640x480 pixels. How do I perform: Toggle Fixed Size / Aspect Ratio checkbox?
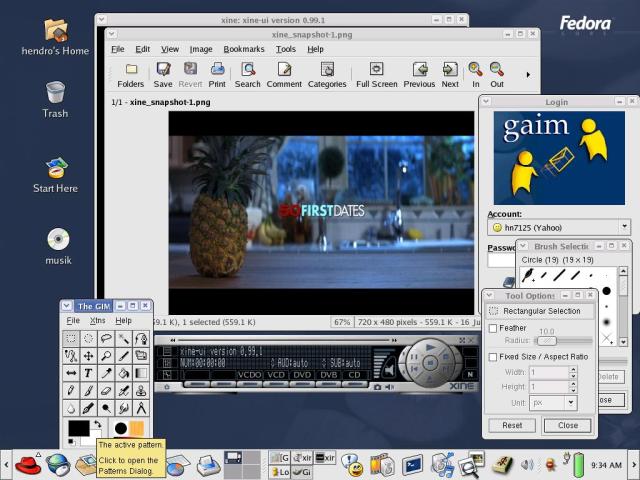pos(493,357)
